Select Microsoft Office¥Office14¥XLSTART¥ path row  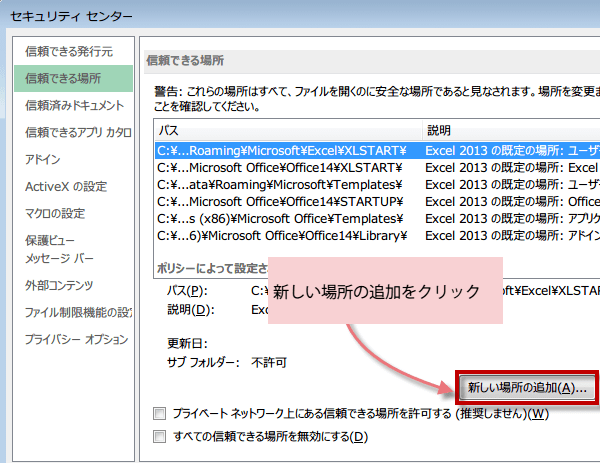pos(377,168)
